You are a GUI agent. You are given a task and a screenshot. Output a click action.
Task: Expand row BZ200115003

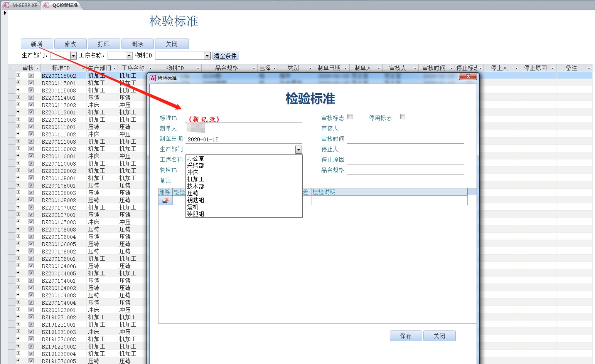18,90
